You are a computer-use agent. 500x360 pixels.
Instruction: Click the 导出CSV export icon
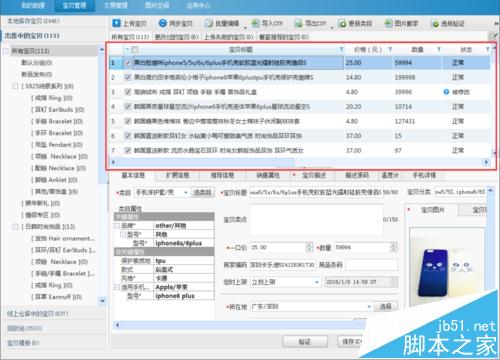[298, 23]
